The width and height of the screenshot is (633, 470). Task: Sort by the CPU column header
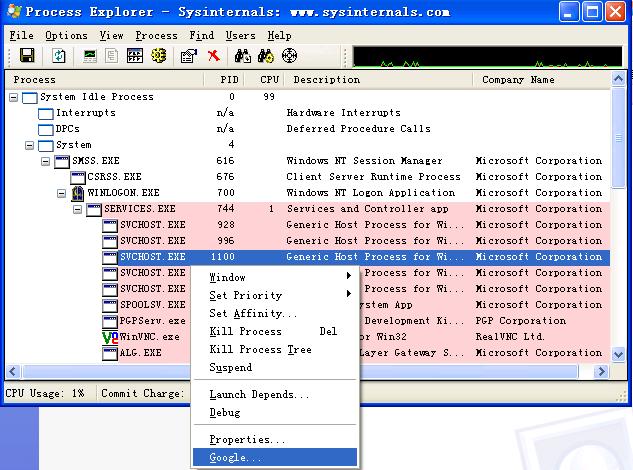[265, 80]
